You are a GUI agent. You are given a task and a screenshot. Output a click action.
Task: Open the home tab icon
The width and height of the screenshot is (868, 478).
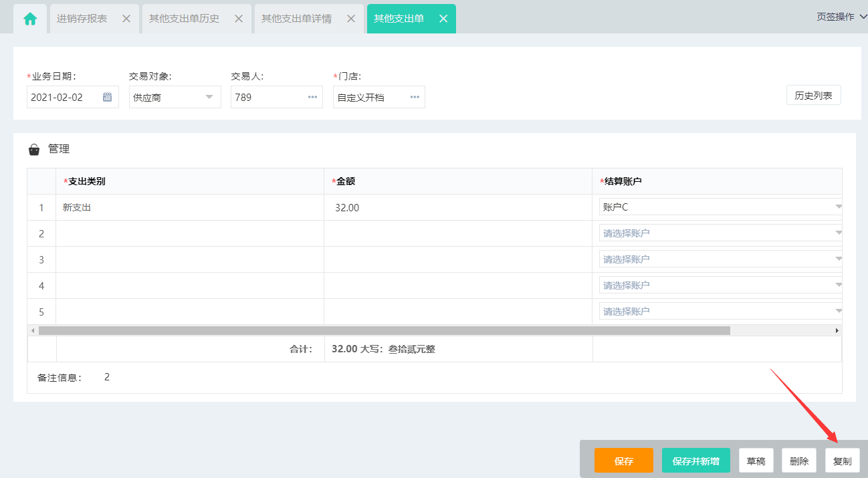[30, 19]
